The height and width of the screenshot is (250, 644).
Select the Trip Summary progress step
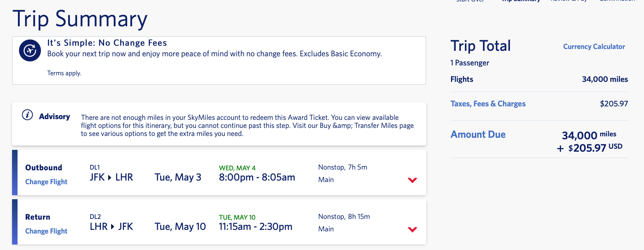[521, 1]
